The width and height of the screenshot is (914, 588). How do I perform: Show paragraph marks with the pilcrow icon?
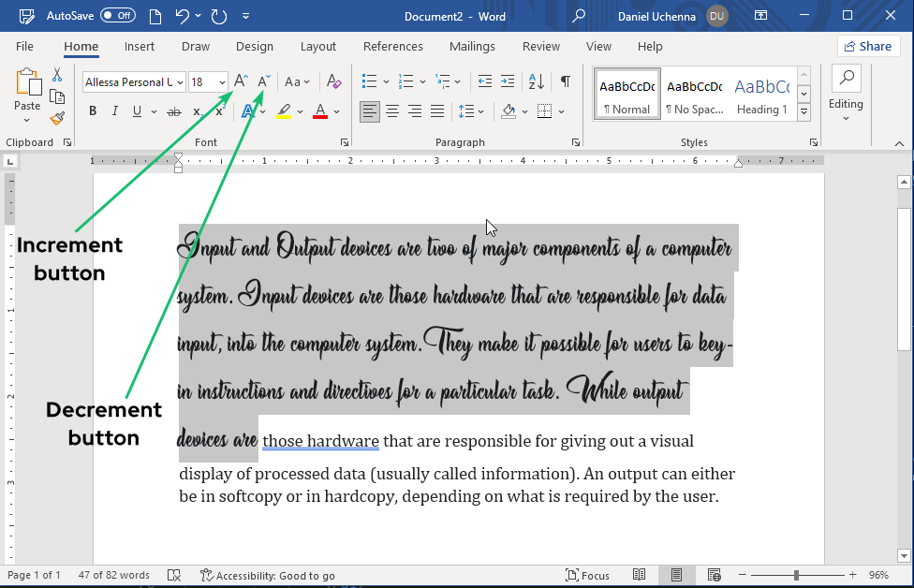click(565, 81)
